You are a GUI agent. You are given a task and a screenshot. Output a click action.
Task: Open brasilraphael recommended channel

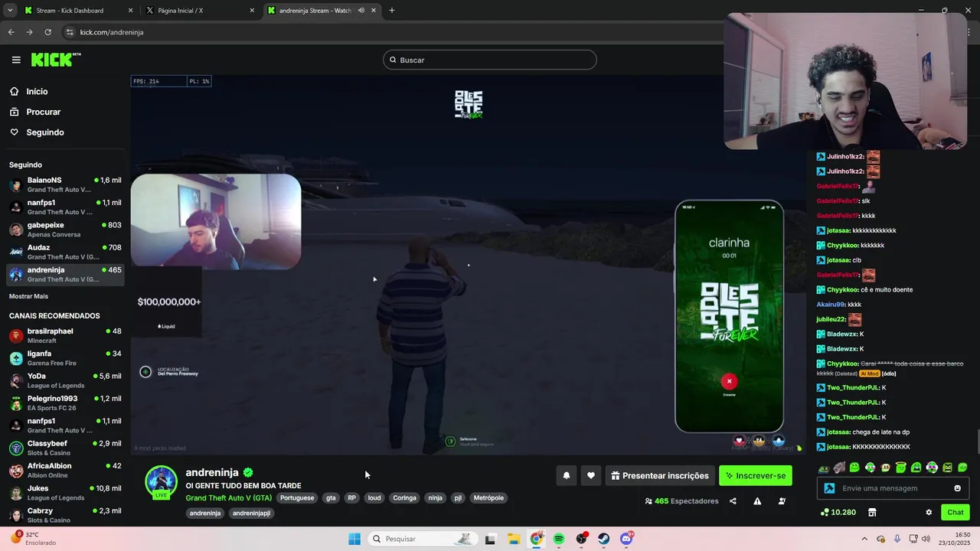tap(65, 335)
